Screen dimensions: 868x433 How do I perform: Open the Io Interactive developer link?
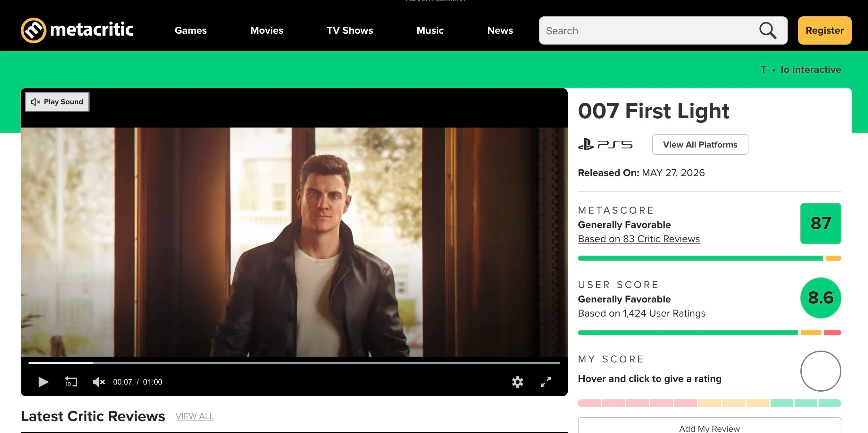(811, 70)
